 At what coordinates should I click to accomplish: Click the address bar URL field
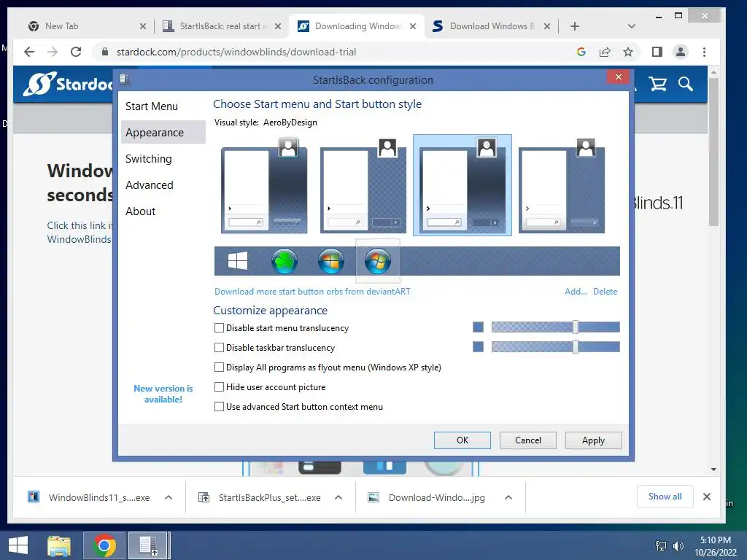click(333, 52)
